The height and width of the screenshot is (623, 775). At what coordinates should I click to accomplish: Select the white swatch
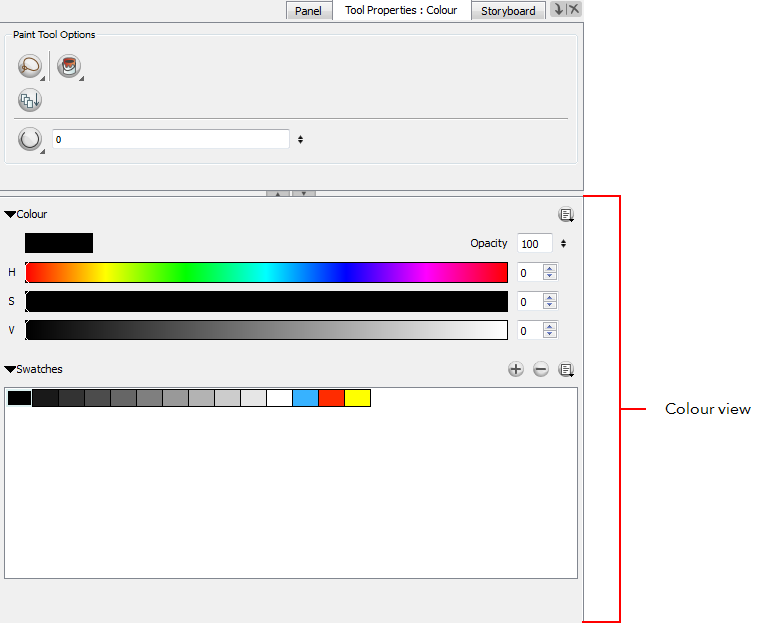[x=280, y=398]
